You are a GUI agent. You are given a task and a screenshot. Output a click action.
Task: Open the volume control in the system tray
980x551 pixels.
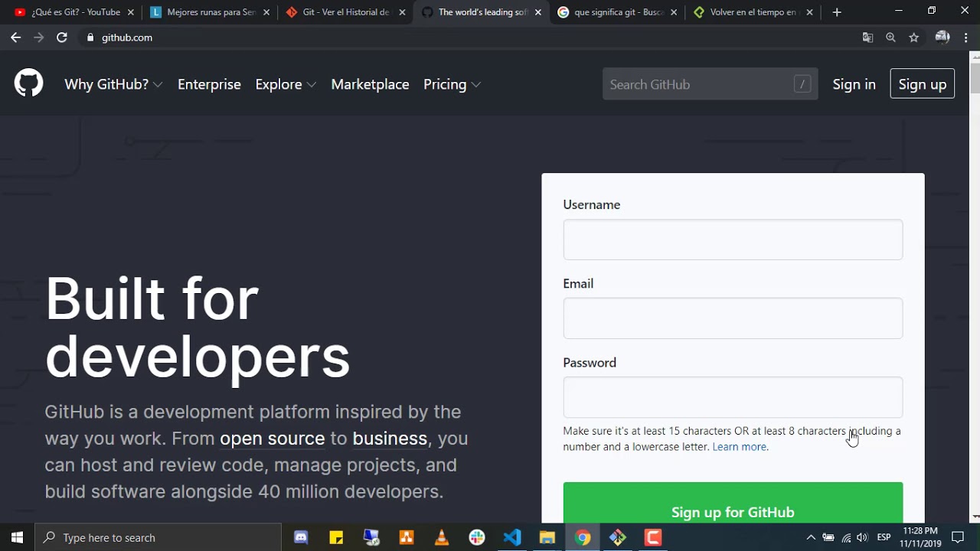pos(863,537)
